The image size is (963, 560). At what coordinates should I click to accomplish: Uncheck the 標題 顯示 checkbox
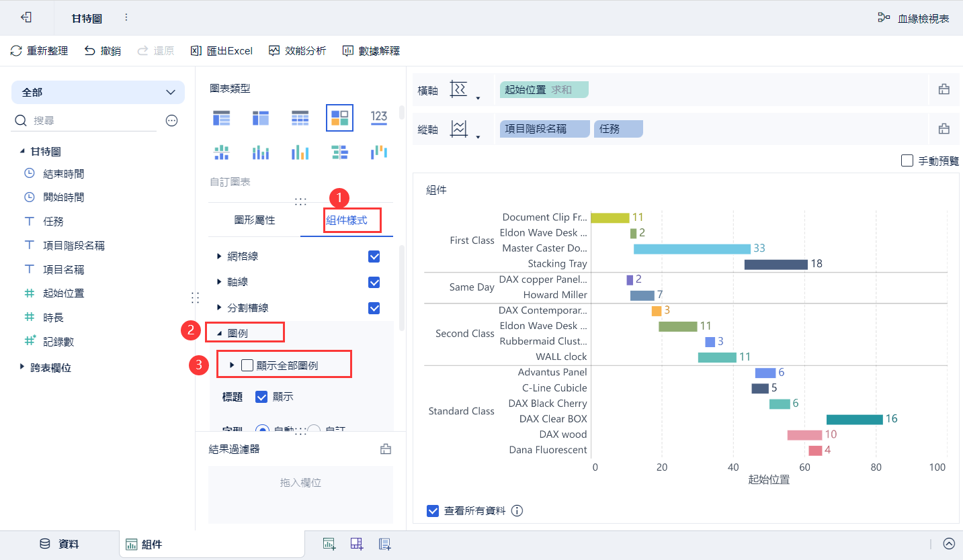point(262,397)
